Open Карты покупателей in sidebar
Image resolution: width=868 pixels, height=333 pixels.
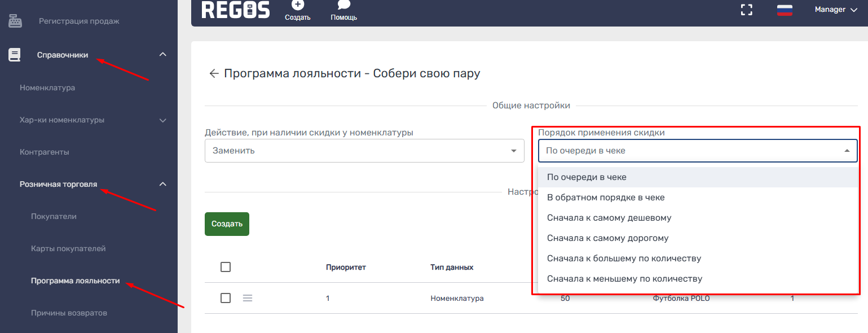(68, 248)
